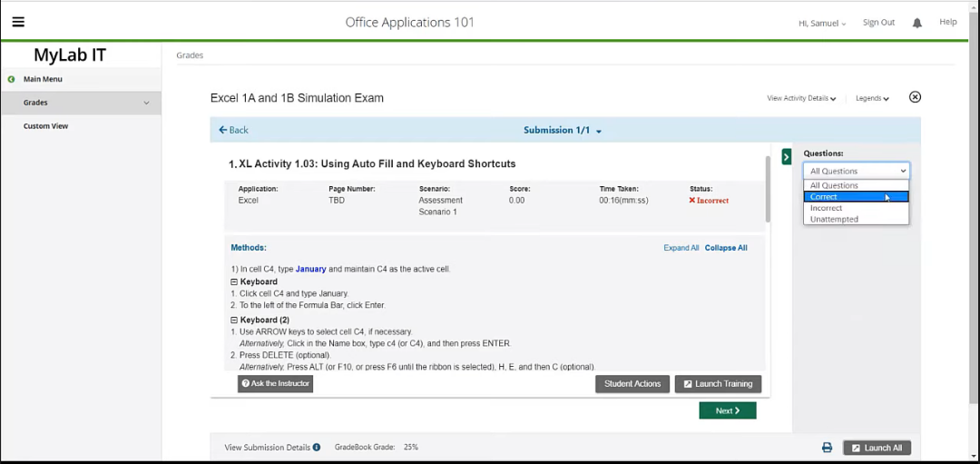This screenshot has height=464, width=980.
Task: Open the Help link
Action: (x=947, y=22)
